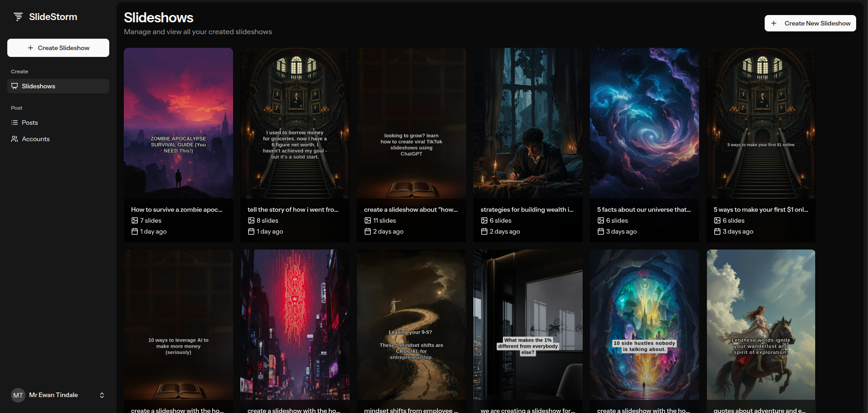Click '1 day ago' on zombie apocalypse card
868x413 pixels.
pyautogui.click(x=153, y=231)
